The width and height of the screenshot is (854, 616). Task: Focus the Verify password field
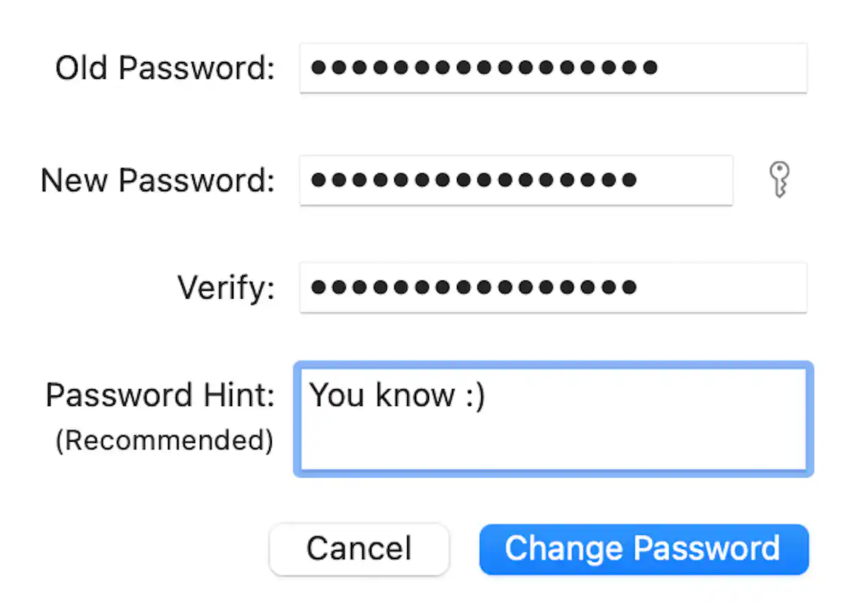553,287
